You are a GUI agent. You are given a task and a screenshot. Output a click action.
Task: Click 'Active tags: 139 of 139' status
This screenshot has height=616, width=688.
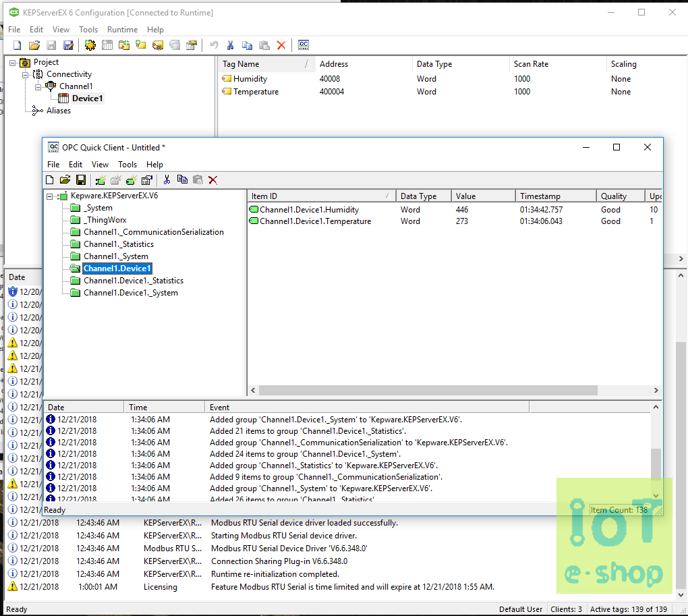tap(629, 609)
